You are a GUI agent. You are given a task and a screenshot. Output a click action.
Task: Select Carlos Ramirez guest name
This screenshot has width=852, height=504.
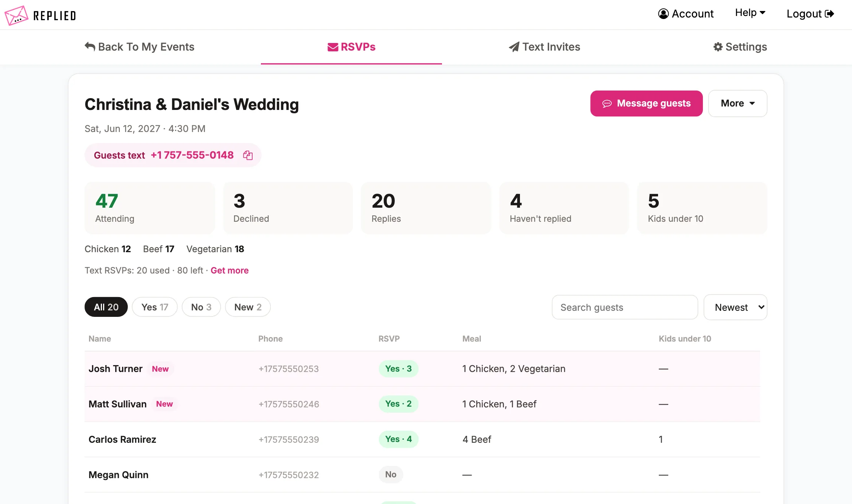point(122,439)
